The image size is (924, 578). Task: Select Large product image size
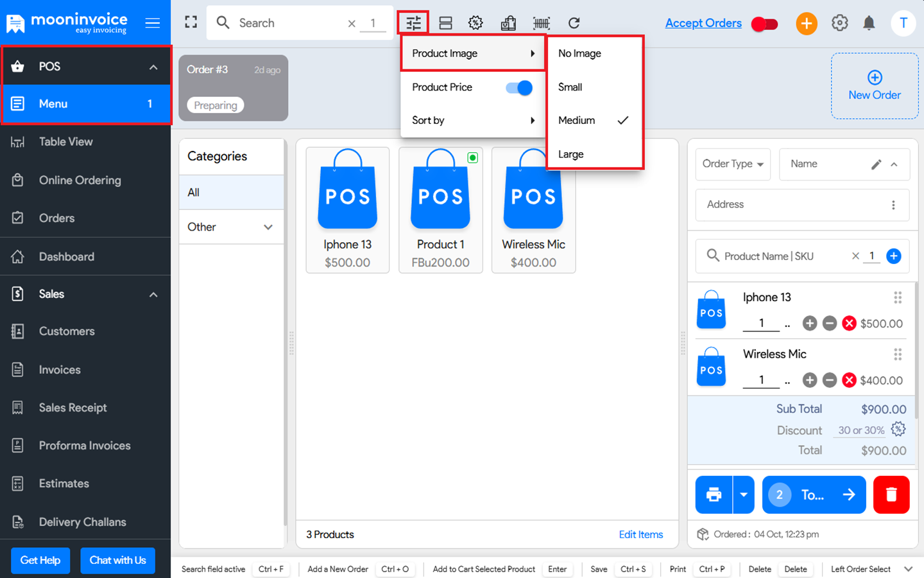[x=570, y=154]
